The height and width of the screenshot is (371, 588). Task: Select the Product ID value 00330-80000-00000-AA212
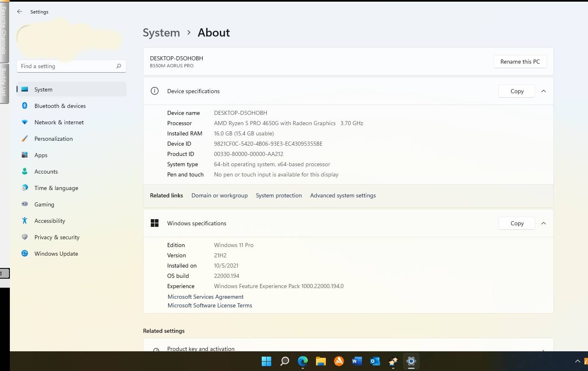coord(249,154)
